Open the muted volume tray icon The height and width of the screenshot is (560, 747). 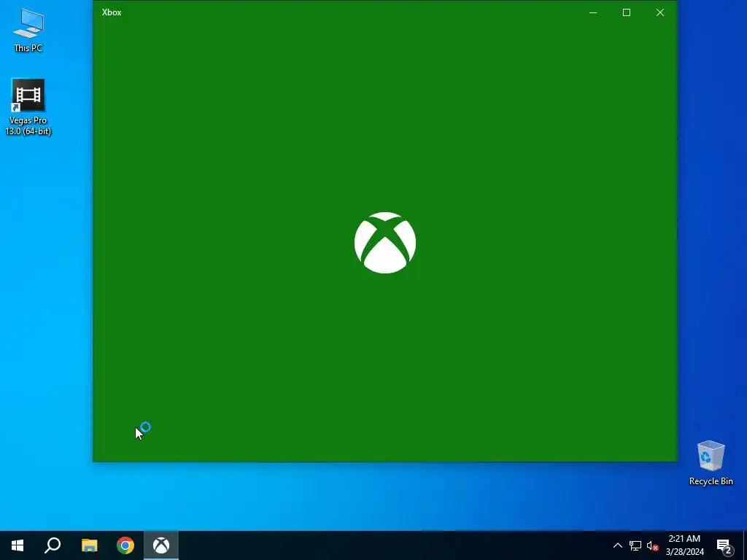point(652,545)
